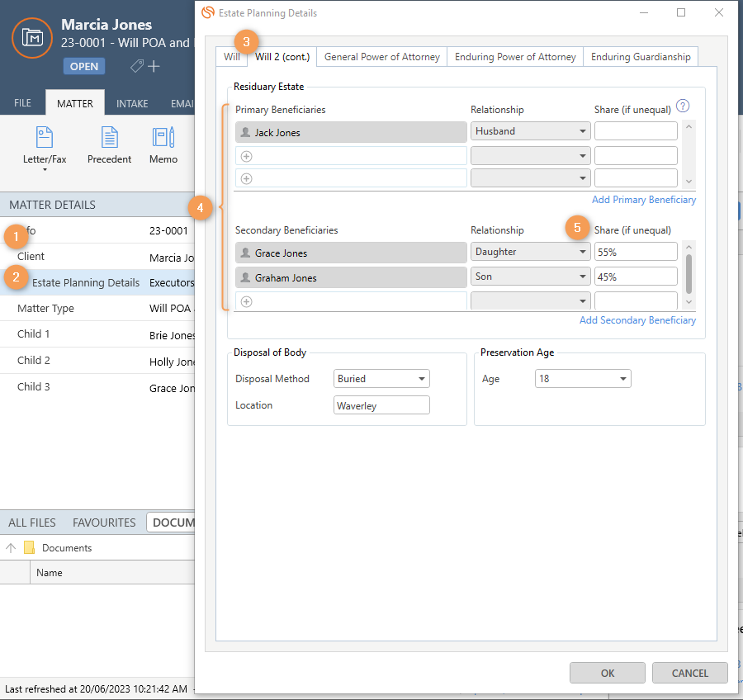Open the General Power of Attorney tab
The width and height of the screenshot is (743, 700).
(x=382, y=57)
